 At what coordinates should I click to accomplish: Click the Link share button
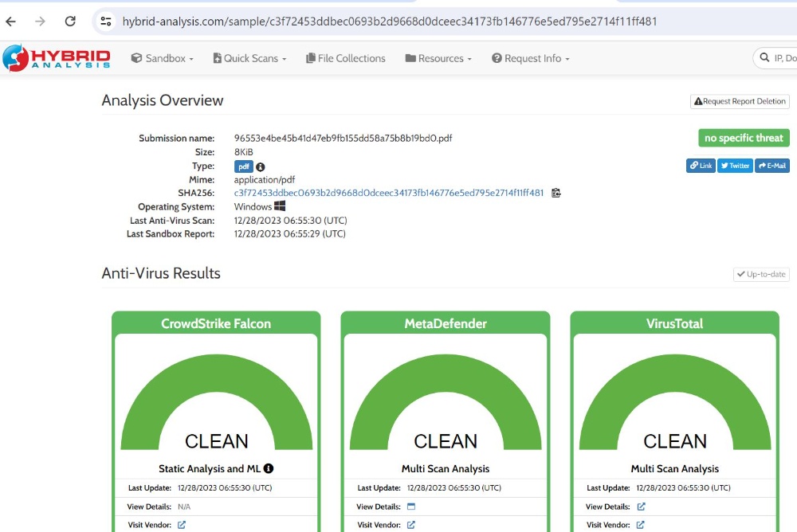tap(701, 166)
